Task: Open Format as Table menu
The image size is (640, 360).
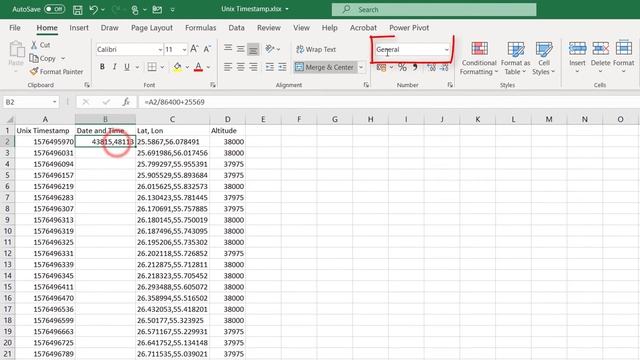Action: (516, 58)
